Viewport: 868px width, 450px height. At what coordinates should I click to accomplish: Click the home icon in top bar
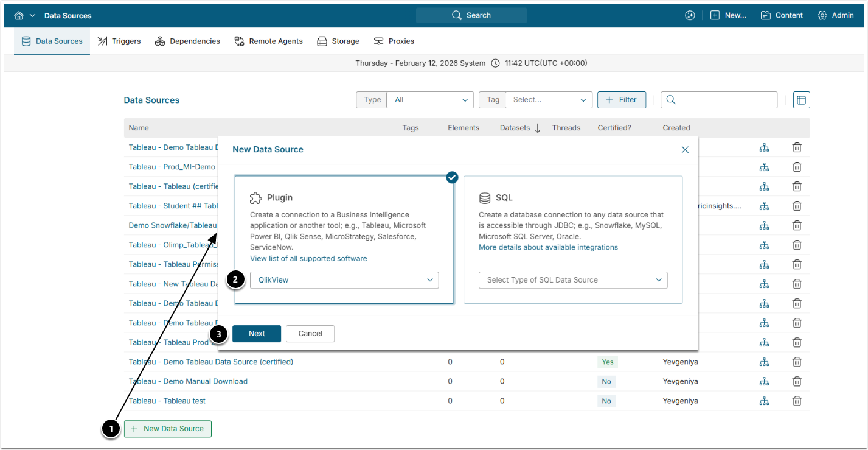tap(19, 15)
